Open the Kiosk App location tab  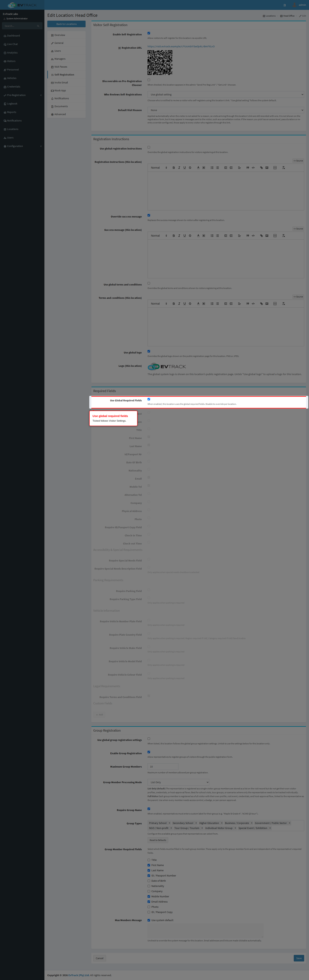(x=66, y=91)
